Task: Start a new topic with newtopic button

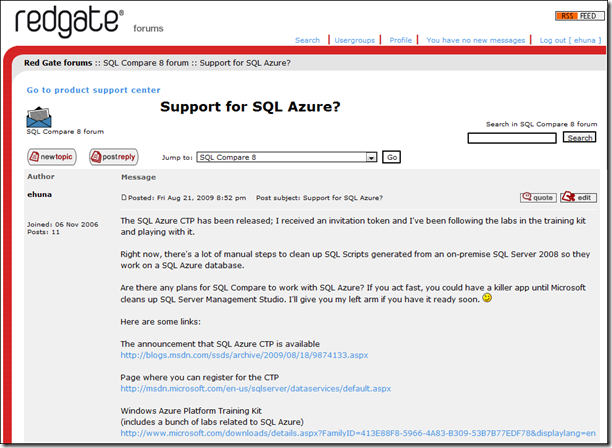Action: click(x=52, y=157)
